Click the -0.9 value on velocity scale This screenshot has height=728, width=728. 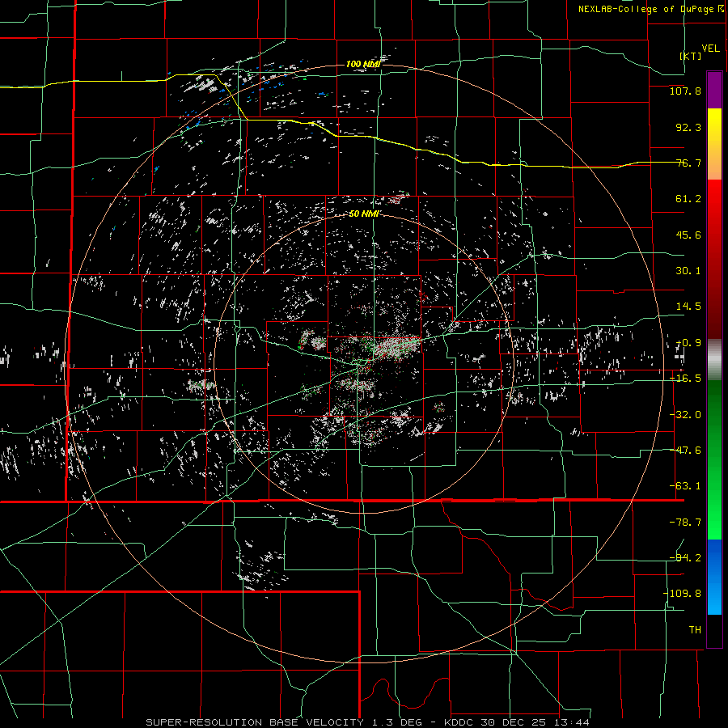[688, 343]
